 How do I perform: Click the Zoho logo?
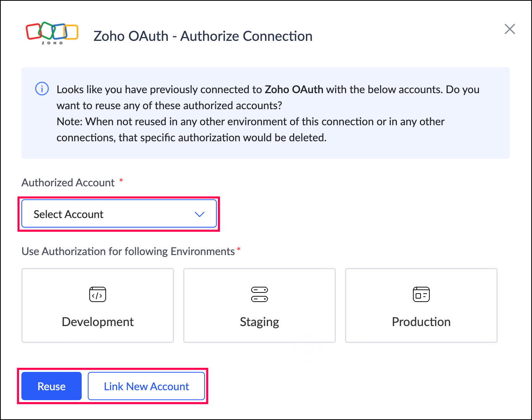click(52, 33)
